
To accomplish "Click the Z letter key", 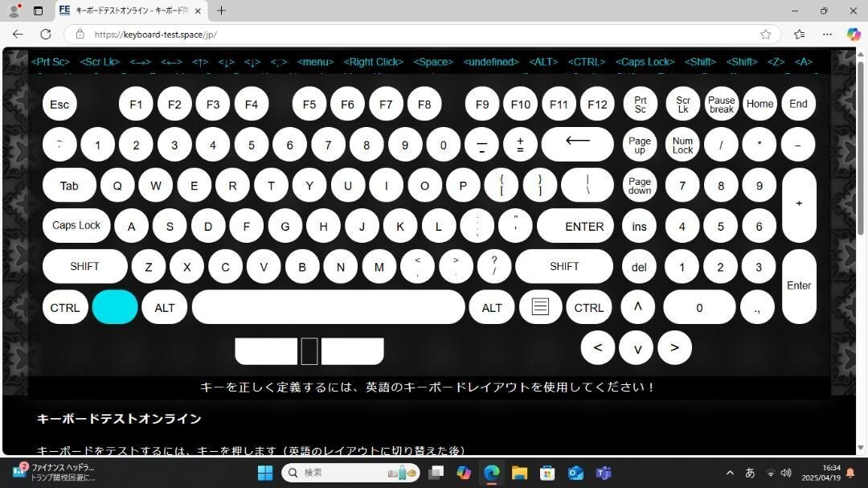I will point(149,267).
